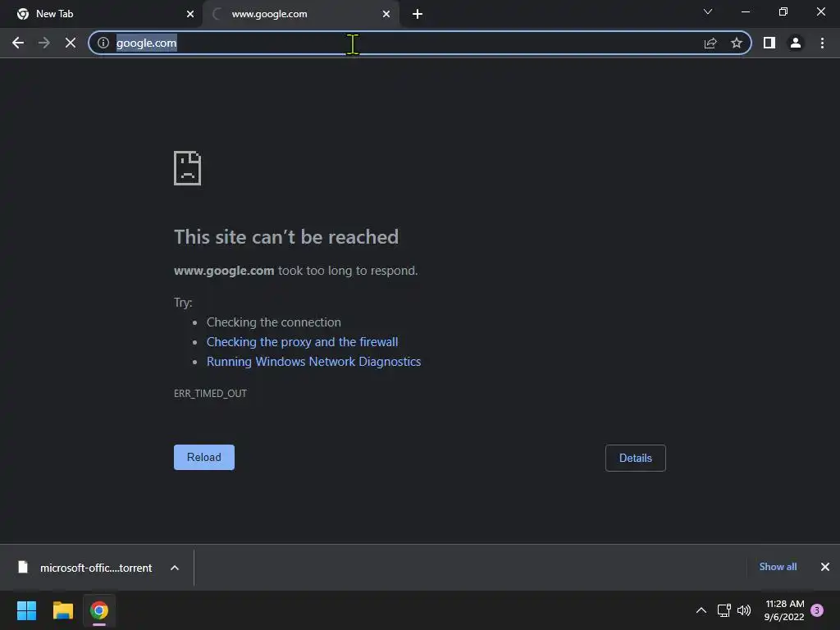Restore down the Chrome window
Screen dimensions: 840x630
(x=783, y=11)
